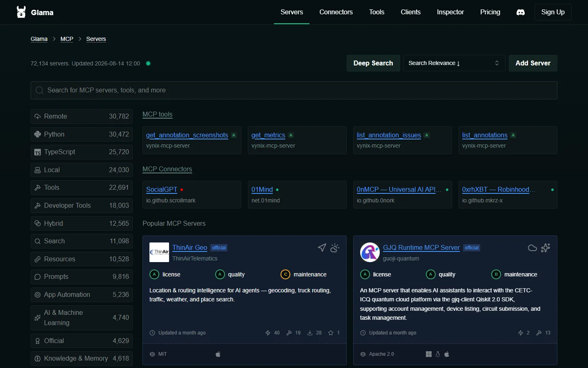Click the ThinAir Geo logo thumbnail

(x=159, y=252)
